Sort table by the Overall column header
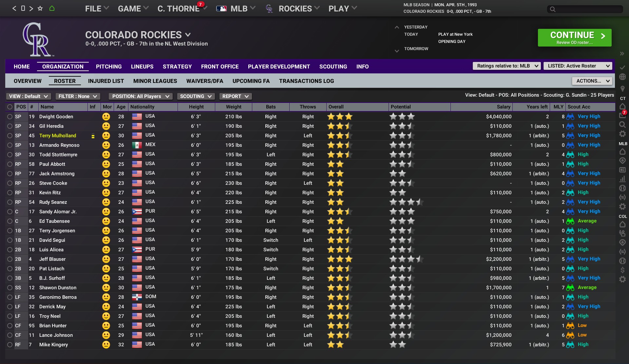The image size is (629, 364). tap(357, 107)
